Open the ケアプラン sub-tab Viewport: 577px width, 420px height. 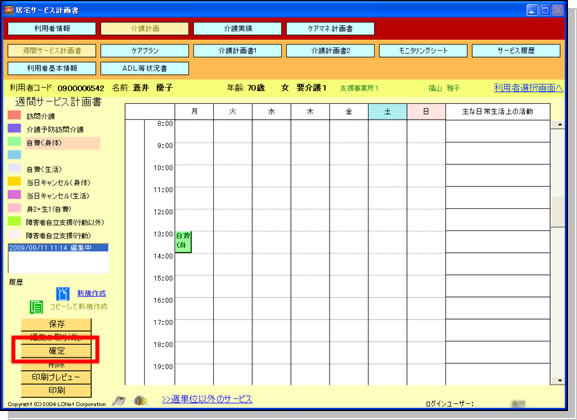[x=145, y=51]
